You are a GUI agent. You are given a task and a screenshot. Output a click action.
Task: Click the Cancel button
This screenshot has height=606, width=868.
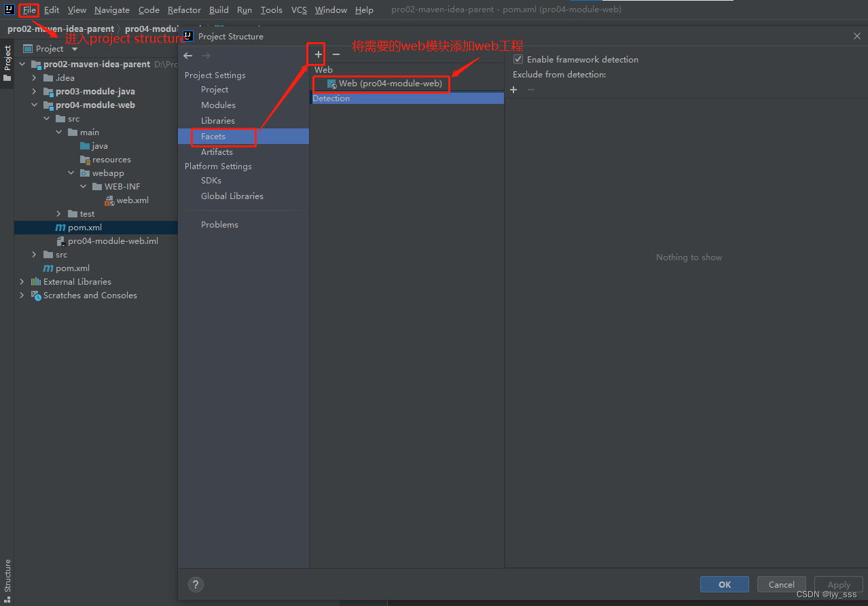point(781,584)
